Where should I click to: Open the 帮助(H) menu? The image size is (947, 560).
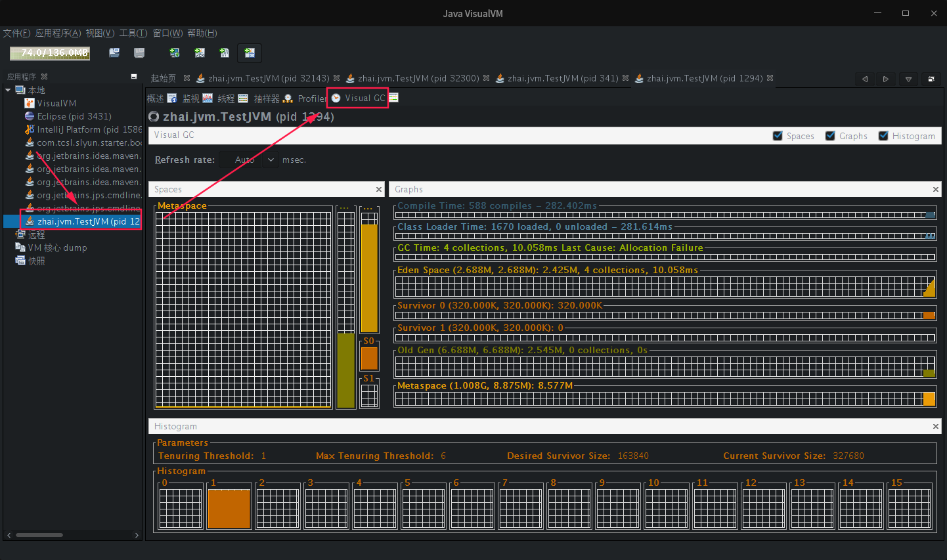(x=202, y=33)
